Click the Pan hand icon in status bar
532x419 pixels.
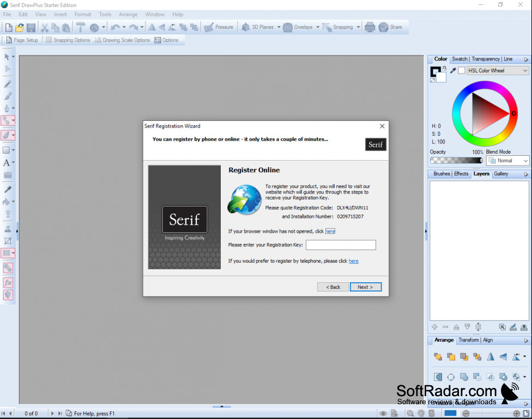(x=421, y=413)
